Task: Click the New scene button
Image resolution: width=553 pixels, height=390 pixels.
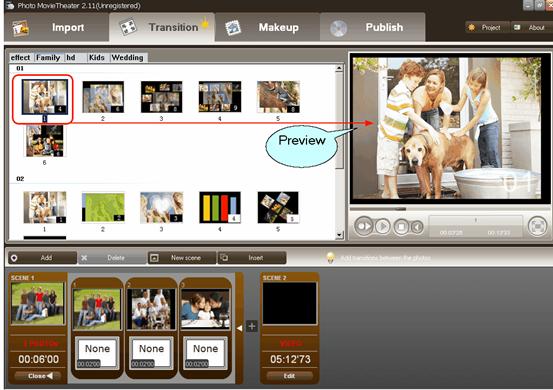Action: coord(182,258)
